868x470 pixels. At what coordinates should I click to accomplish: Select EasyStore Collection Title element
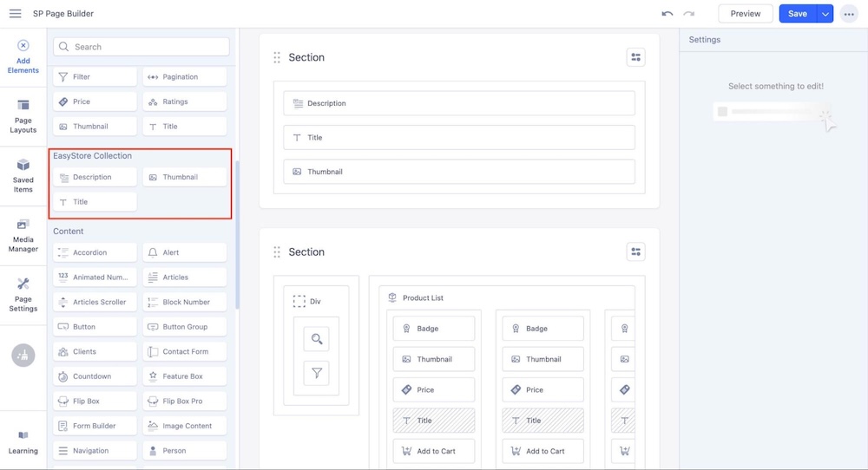tap(95, 202)
